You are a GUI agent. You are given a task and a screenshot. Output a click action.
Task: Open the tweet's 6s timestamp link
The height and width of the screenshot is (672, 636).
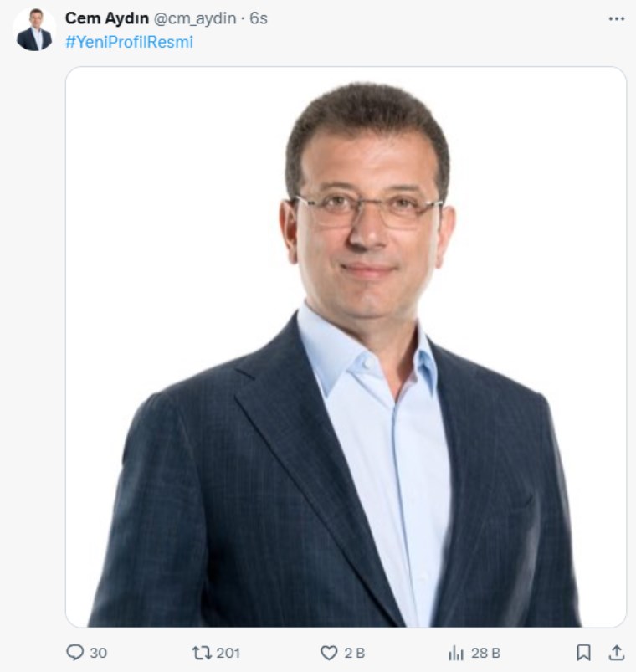259,18
